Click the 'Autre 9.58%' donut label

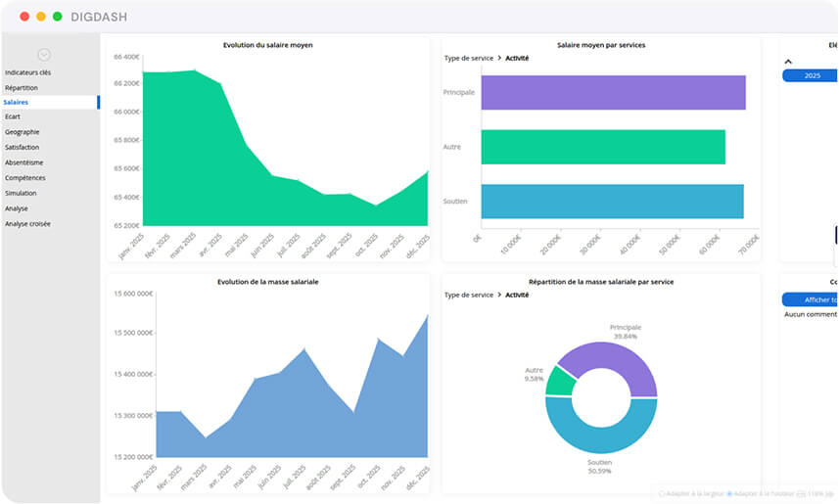534,374
